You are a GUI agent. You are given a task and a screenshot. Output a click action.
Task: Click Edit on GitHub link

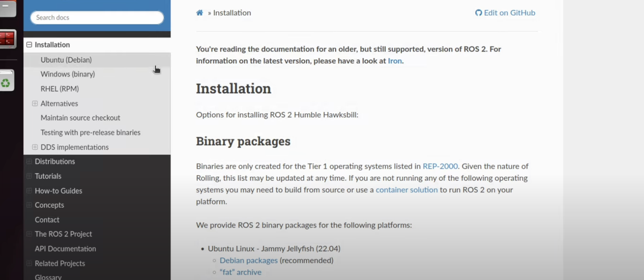(x=505, y=13)
